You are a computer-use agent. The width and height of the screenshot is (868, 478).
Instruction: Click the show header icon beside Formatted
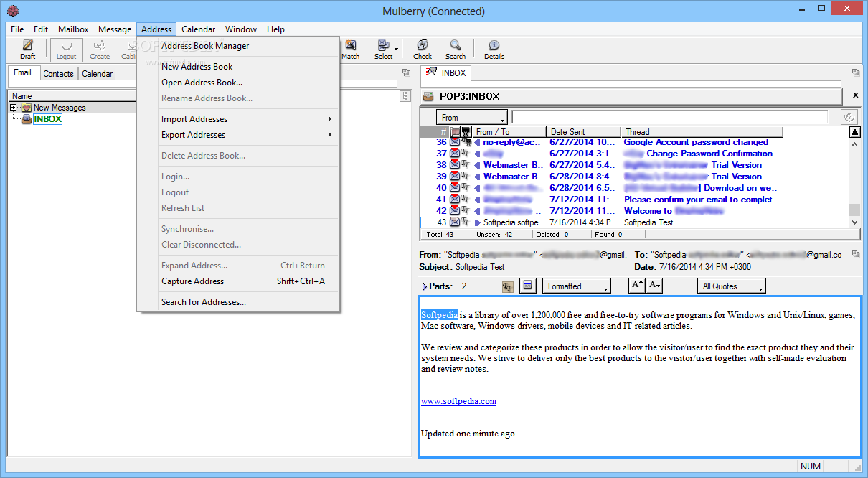point(527,286)
